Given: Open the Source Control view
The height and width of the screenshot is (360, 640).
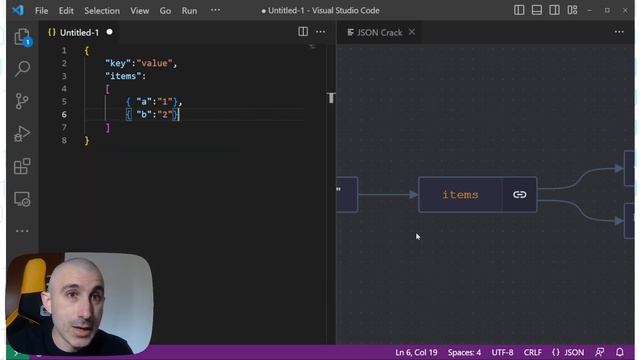Looking at the screenshot, I should coord(22,101).
